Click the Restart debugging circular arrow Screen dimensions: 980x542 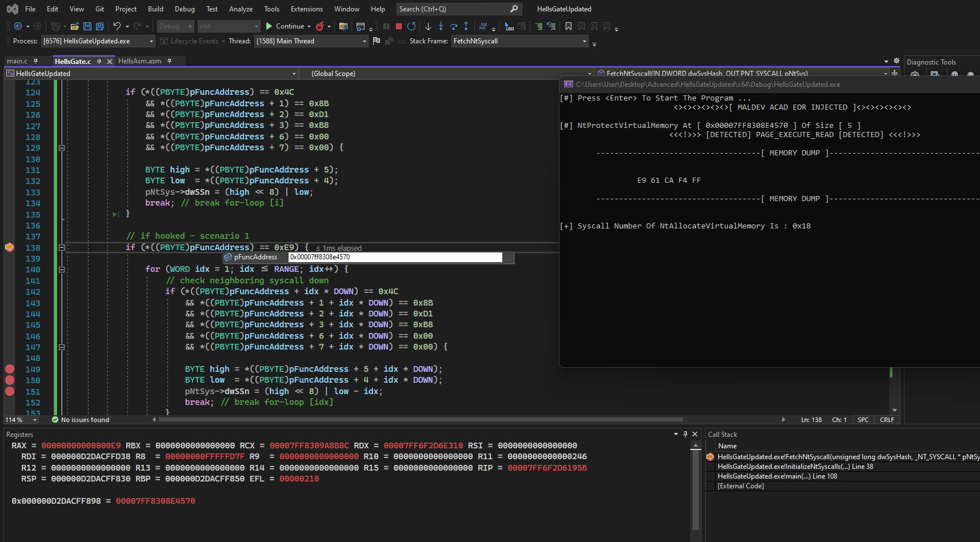[411, 26]
